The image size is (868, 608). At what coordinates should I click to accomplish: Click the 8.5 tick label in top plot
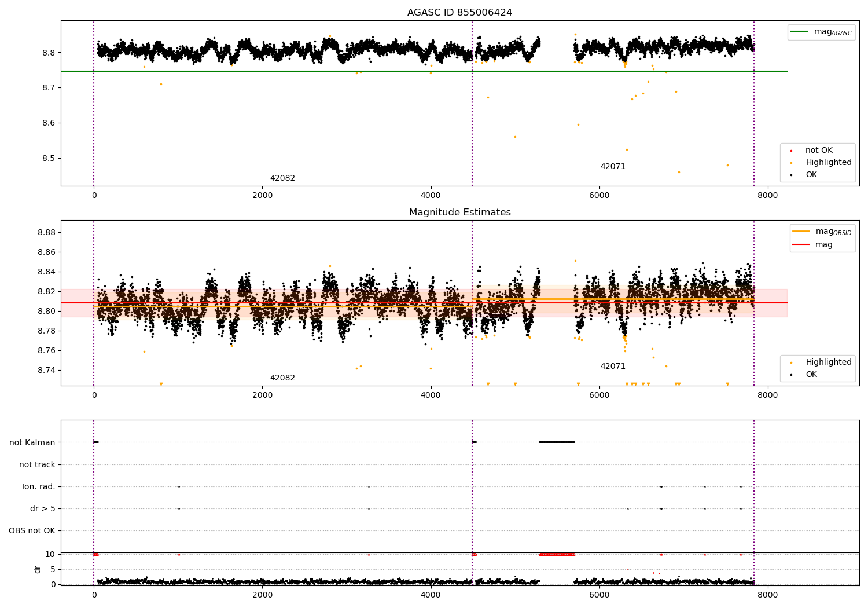pos(49,159)
